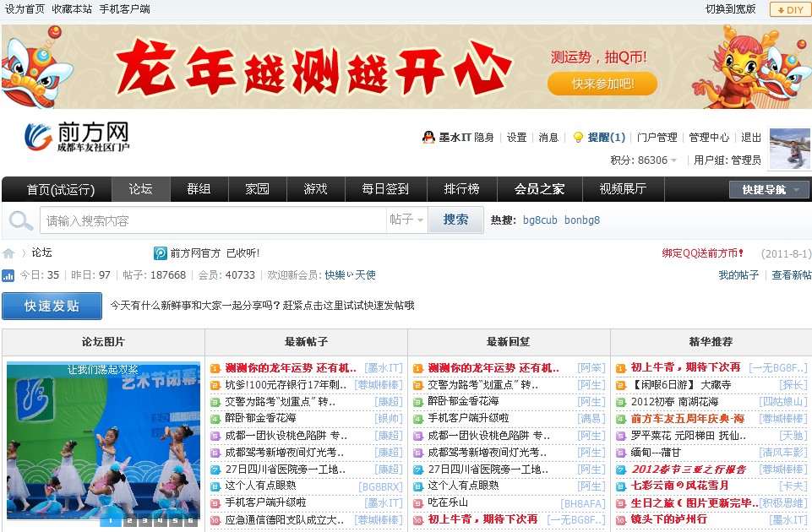Viewport: 812px width, 532px height.
Task: Open the 帖子 search type dropdown
Action: pyautogui.click(x=406, y=220)
